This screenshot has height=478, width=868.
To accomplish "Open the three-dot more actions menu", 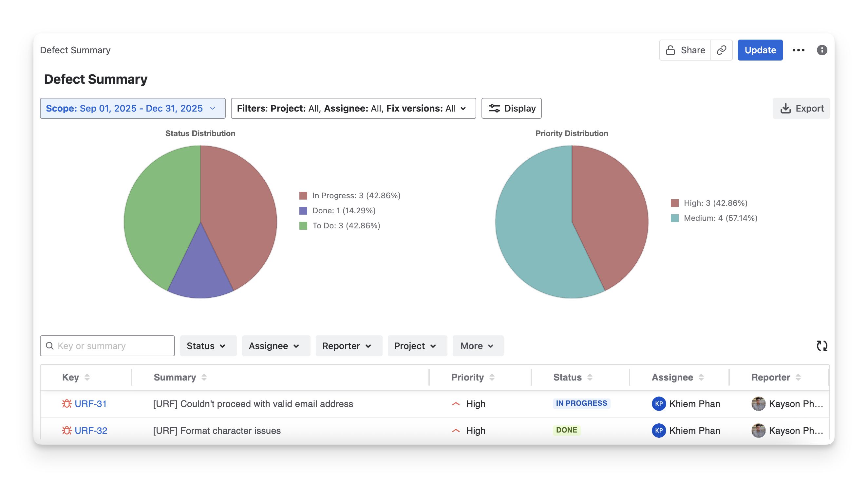I will (798, 50).
